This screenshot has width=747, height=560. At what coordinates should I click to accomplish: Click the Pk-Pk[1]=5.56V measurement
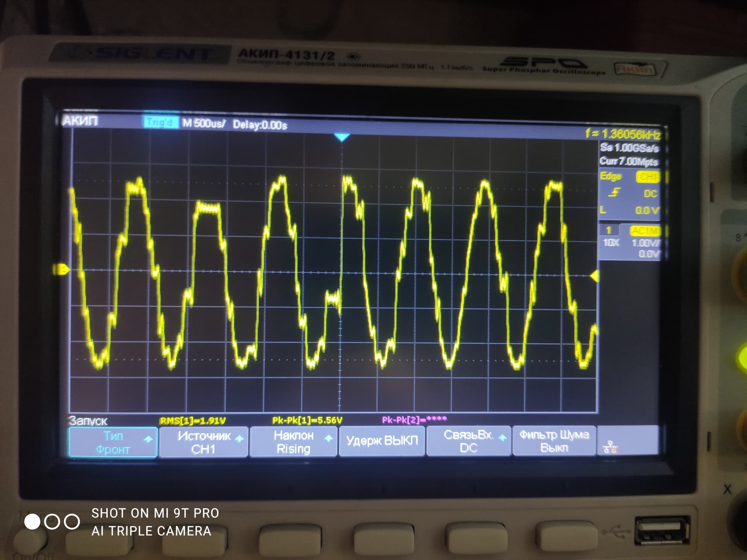[x=307, y=420]
